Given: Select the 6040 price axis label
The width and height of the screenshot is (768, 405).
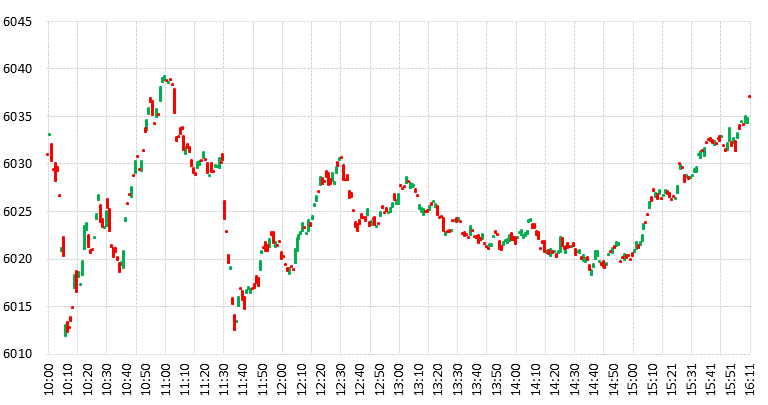Looking at the screenshot, I should [18, 69].
